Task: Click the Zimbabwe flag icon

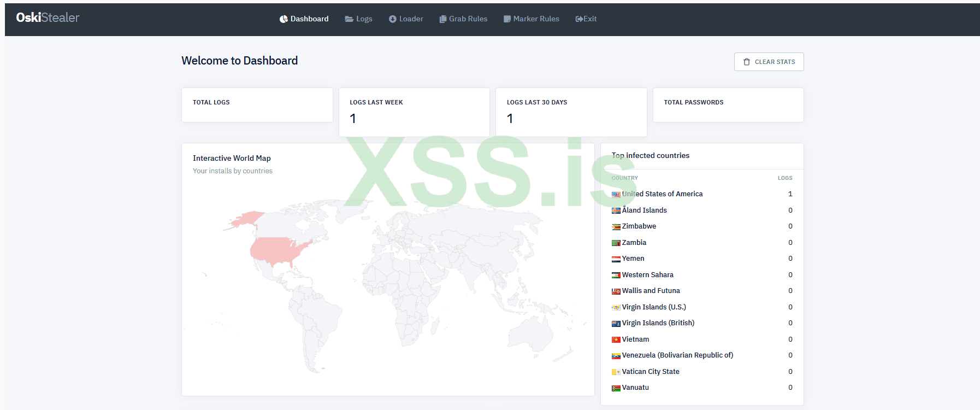Action: pyautogui.click(x=616, y=227)
